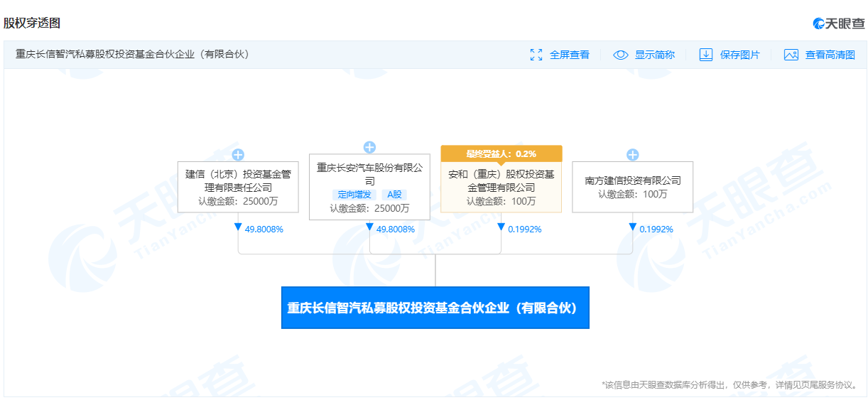Click the eye icon for short names

(x=621, y=55)
